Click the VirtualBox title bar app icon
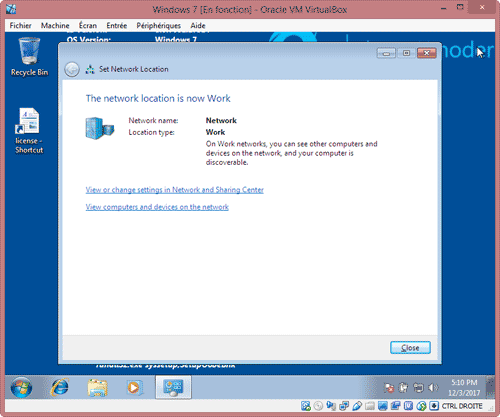The width and height of the screenshot is (500, 417). point(11,9)
